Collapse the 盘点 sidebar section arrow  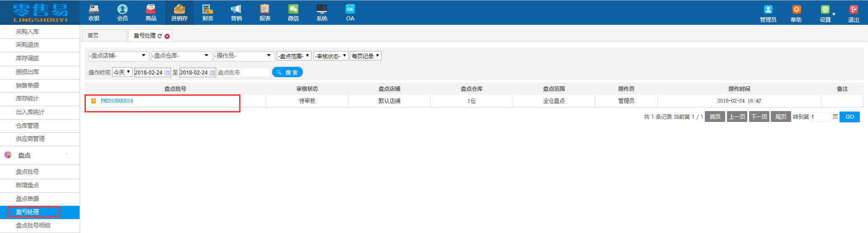click(67, 154)
